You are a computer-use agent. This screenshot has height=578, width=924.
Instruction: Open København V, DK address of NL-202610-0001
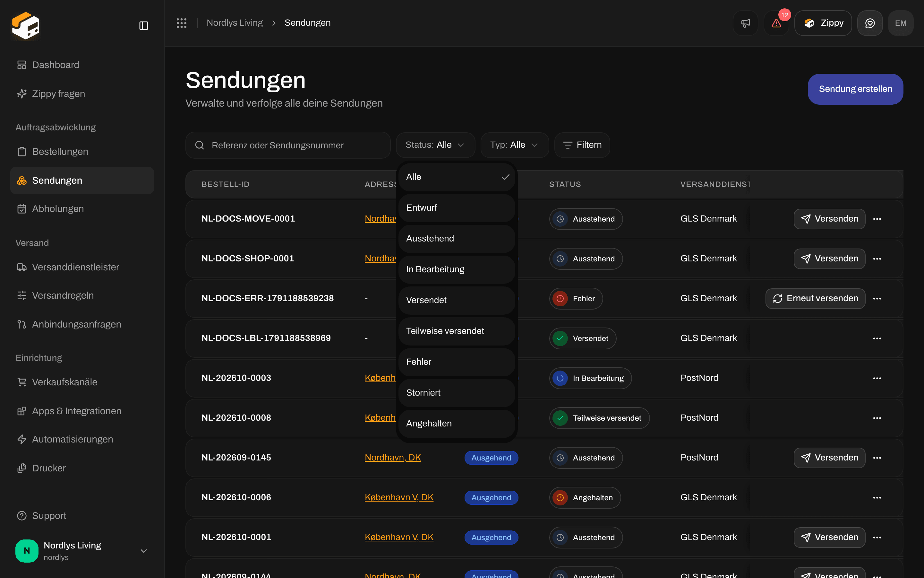(399, 537)
